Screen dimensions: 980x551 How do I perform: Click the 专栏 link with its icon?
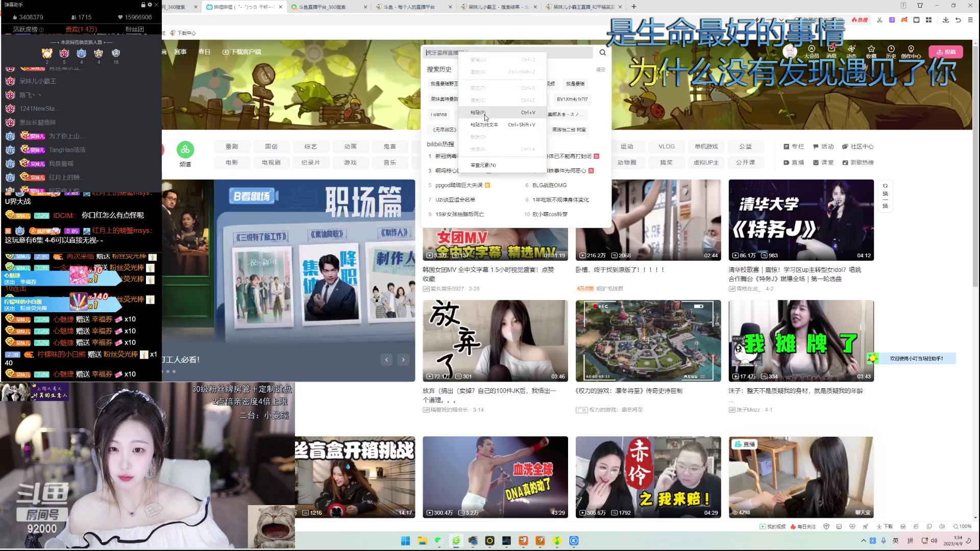[794, 146]
